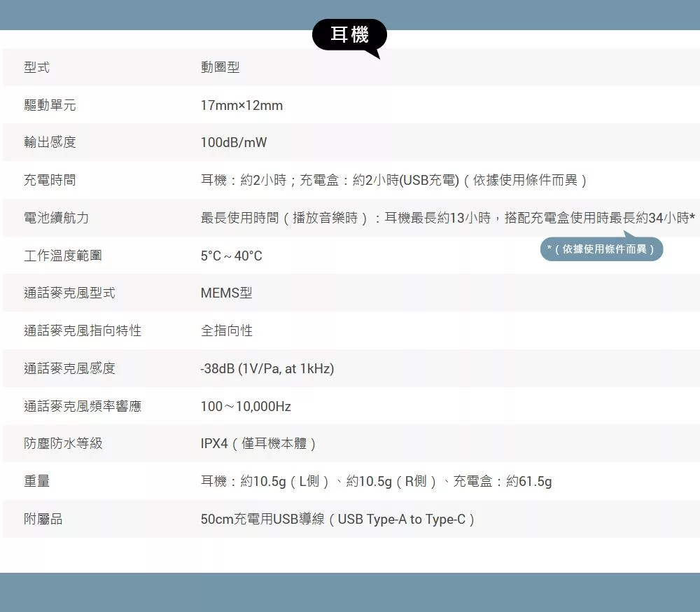Click the 5°C ~ 40°C temperature value
The image size is (700, 612).
coord(231,256)
